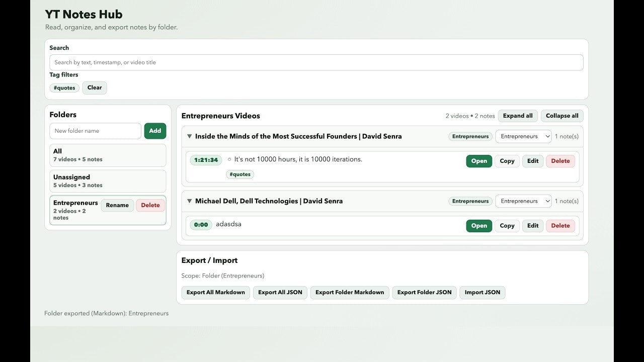644x362 pixels.
Task: Collapse the Inside the Minds video triangle
Action: pyautogui.click(x=190, y=136)
